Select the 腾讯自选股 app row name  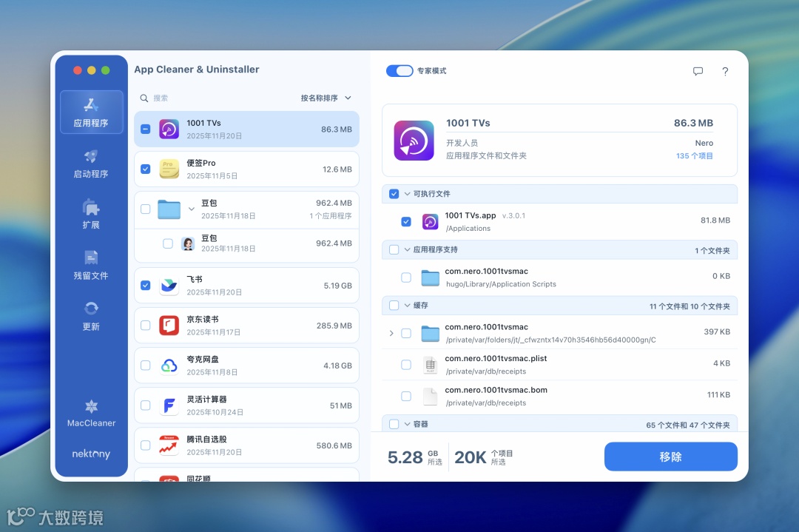pyautogui.click(x=206, y=440)
